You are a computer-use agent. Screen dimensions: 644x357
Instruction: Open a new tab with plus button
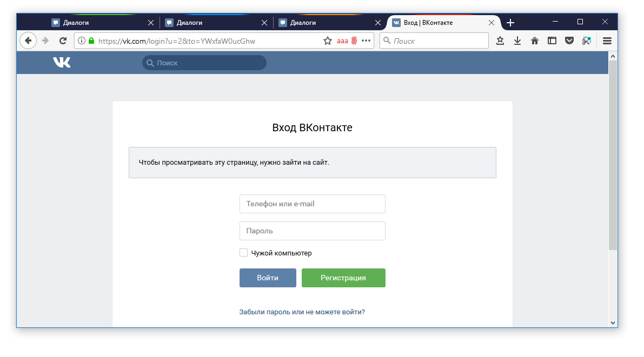(510, 23)
